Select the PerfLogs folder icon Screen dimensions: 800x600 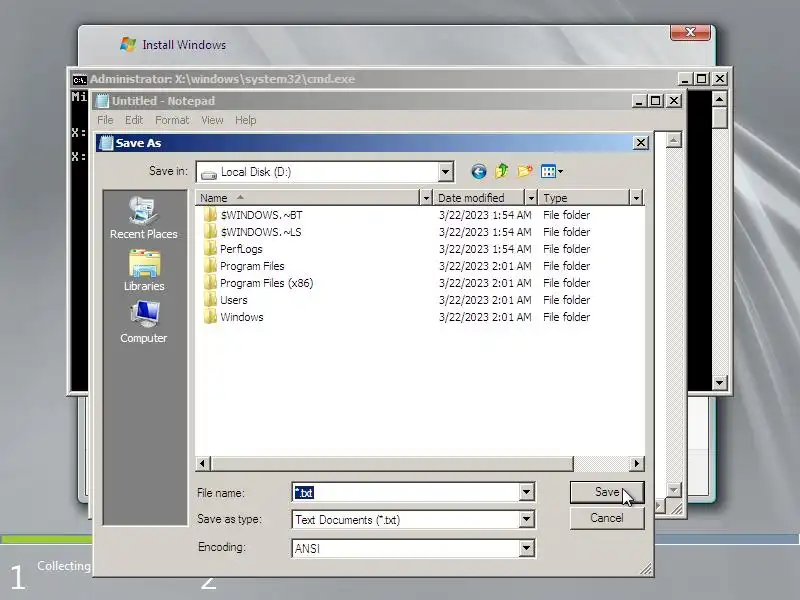(210, 249)
